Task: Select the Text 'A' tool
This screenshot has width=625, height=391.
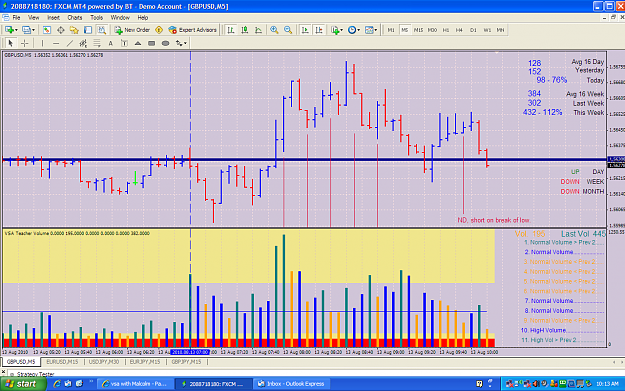Action: (x=110, y=43)
